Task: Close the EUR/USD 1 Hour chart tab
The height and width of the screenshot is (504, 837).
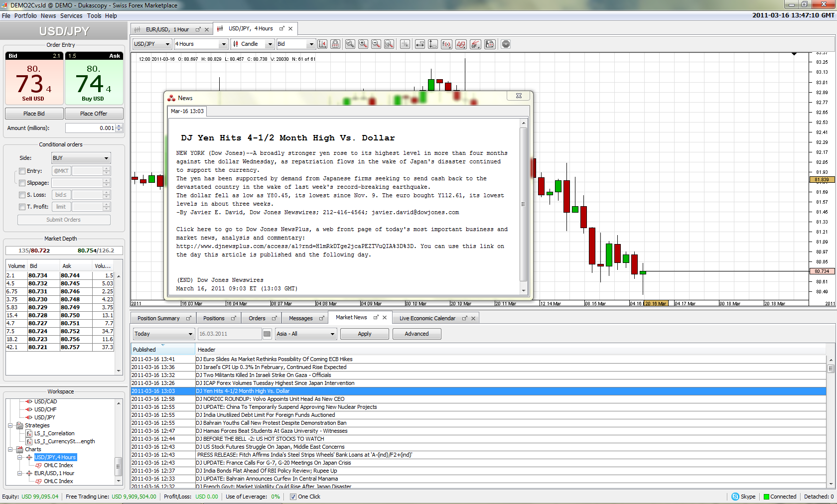Action: click(207, 29)
